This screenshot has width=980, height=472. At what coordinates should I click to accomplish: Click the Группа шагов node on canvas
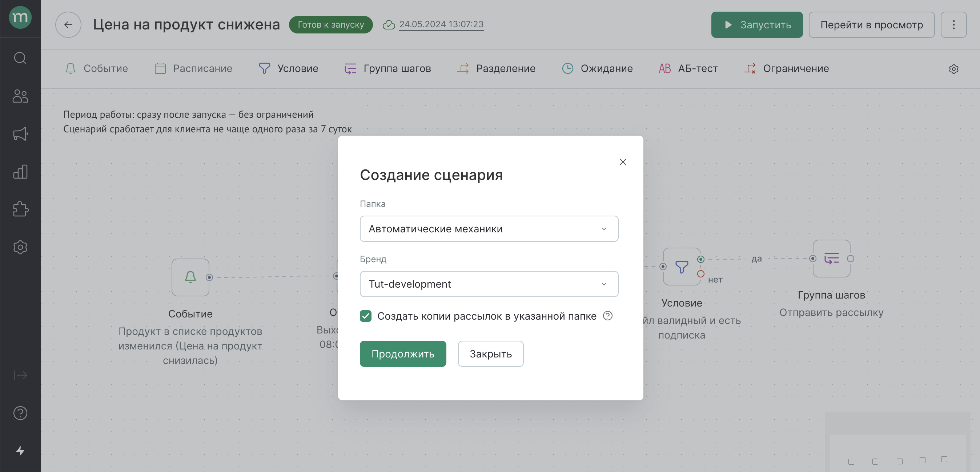[x=831, y=259]
